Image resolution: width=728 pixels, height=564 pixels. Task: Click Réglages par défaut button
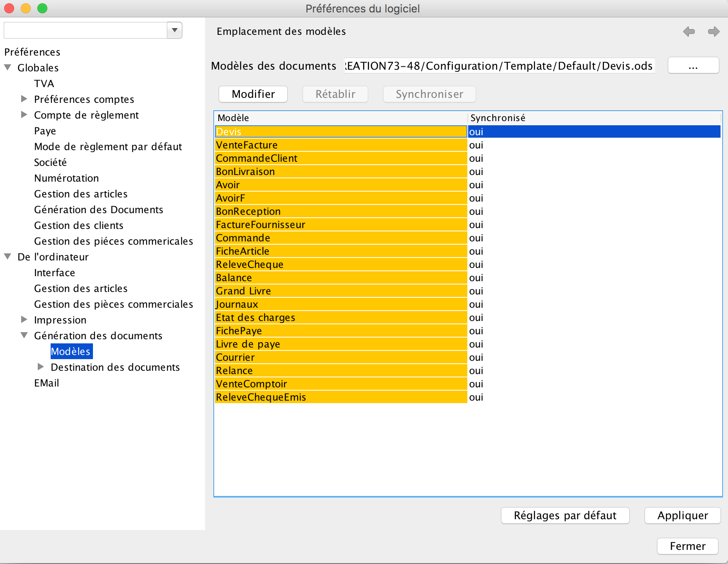pyautogui.click(x=565, y=515)
